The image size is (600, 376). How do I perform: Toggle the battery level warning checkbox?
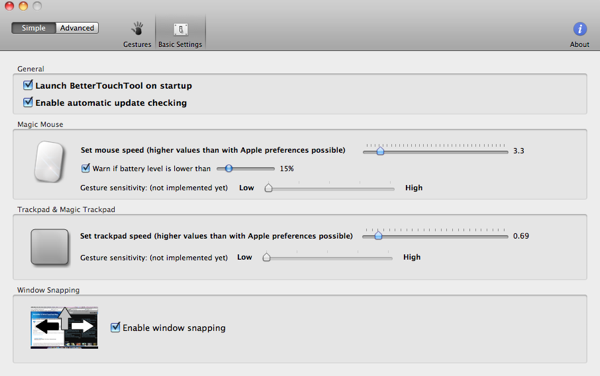(x=85, y=168)
